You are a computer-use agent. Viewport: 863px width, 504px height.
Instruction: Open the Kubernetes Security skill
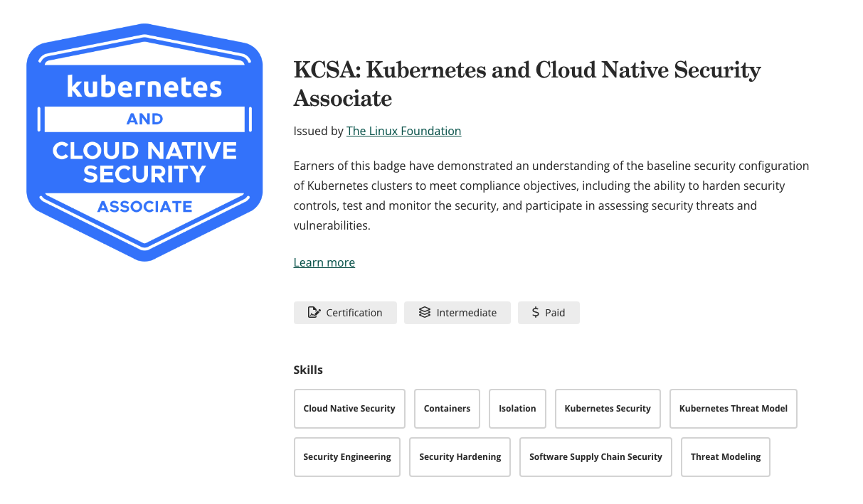click(608, 409)
